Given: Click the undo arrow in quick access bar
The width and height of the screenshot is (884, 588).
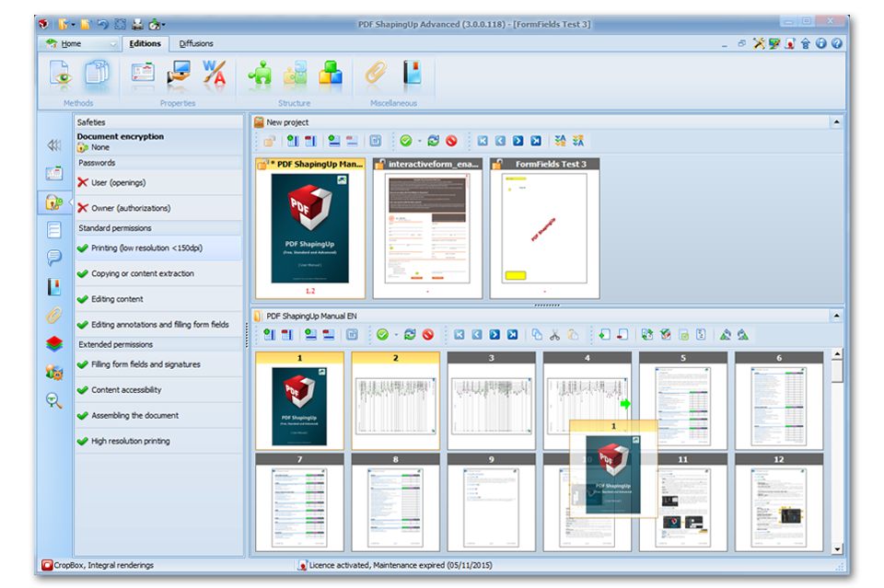Looking at the screenshot, I should coord(102,24).
